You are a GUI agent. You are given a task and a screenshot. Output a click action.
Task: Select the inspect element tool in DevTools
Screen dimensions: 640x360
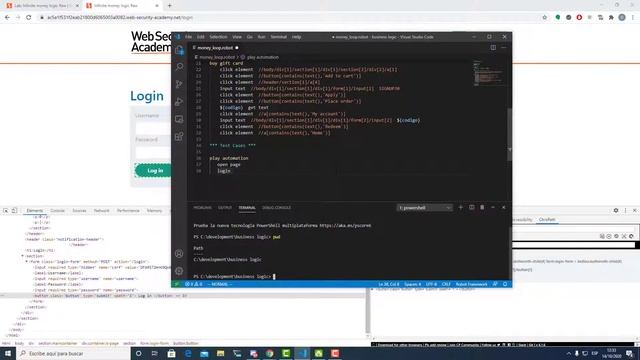click(6, 211)
